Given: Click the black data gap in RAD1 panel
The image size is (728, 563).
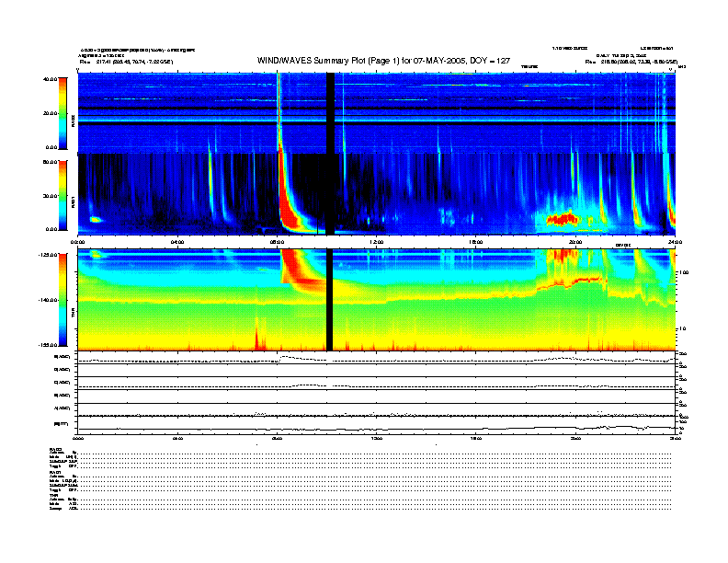Looking at the screenshot, I should click(x=330, y=194).
